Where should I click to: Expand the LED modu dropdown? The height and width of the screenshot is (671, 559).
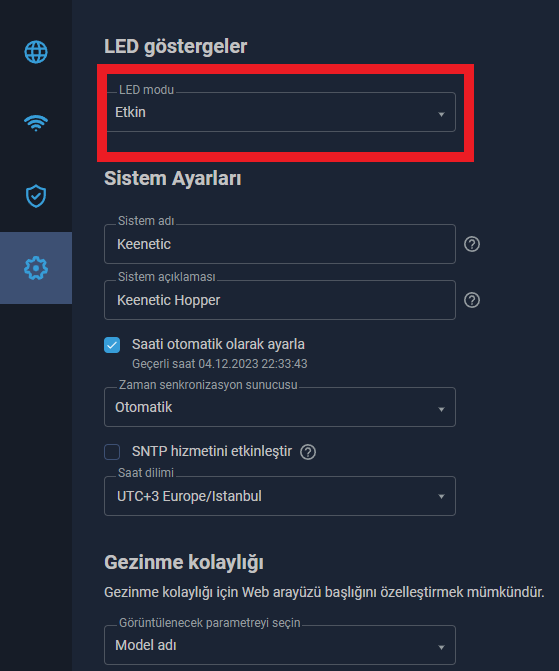click(x=280, y=112)
